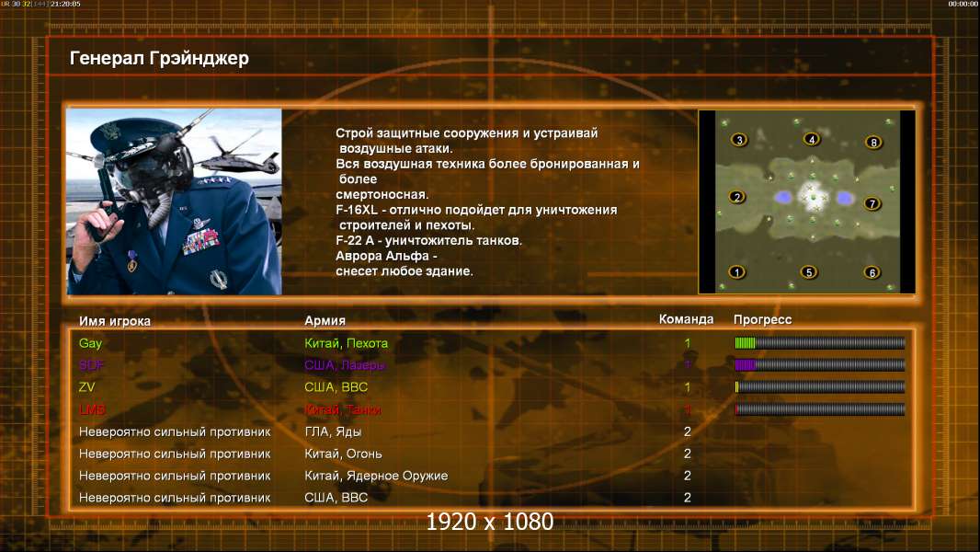Click start position marker 8 on minimap
980x552 pixels.
coord(873,142)
